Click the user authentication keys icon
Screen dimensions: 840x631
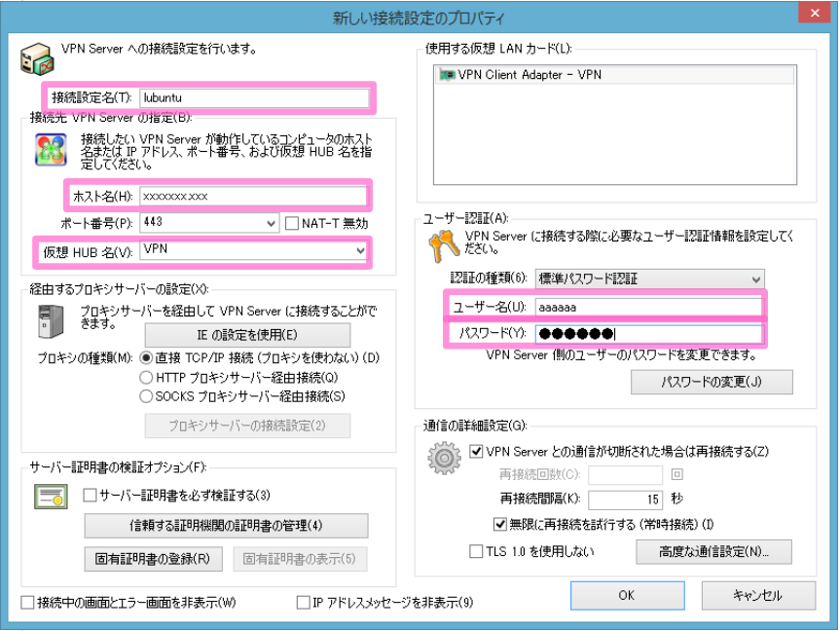click(x=444, y=246)
